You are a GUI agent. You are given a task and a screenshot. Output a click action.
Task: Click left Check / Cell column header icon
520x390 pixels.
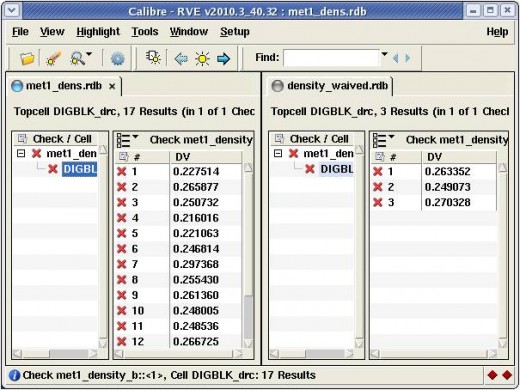click(22, 138)
